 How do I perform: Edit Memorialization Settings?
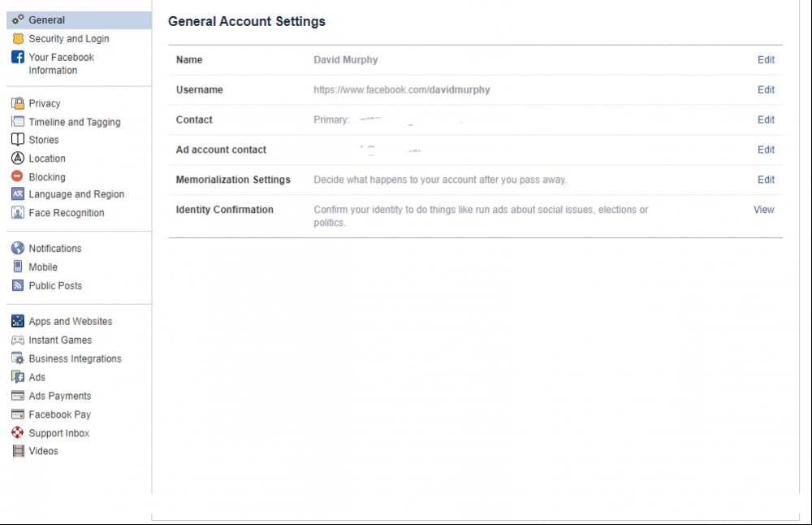pos(766,180)
